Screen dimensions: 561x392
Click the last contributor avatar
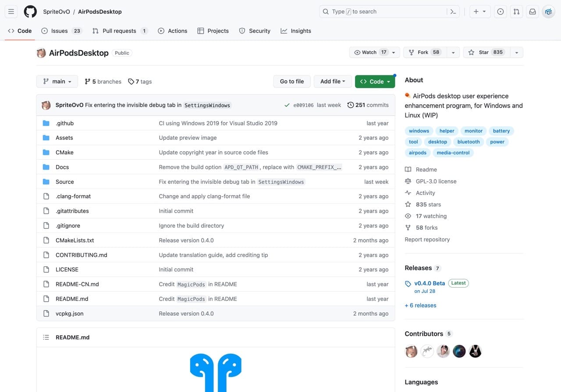[475, 351]
